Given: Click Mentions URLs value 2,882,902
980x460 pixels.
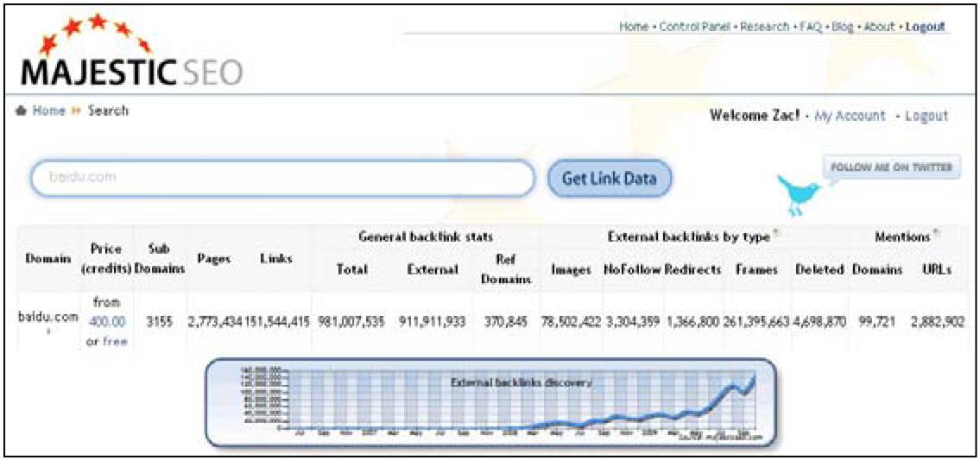Looking at the screenshot, I should point(937,323).
